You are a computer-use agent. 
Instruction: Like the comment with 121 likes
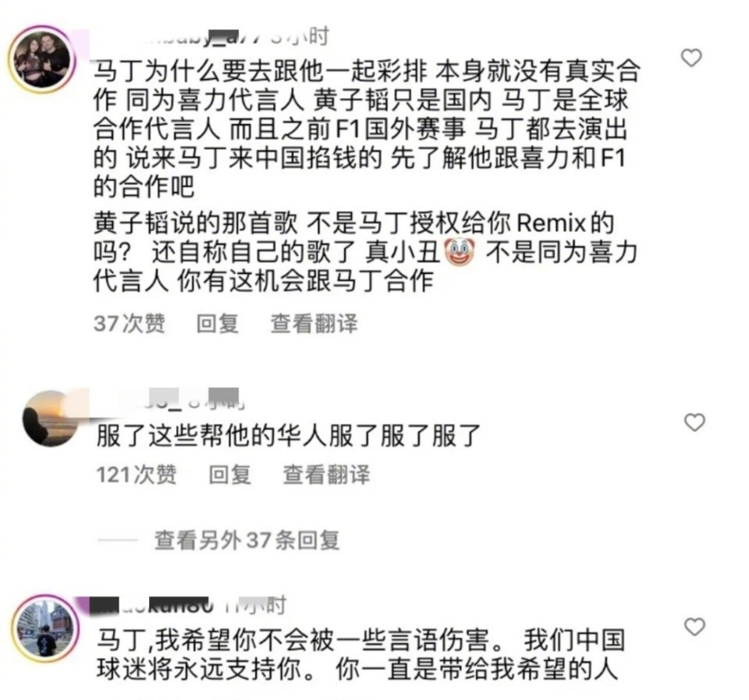[x=694, y=422]
